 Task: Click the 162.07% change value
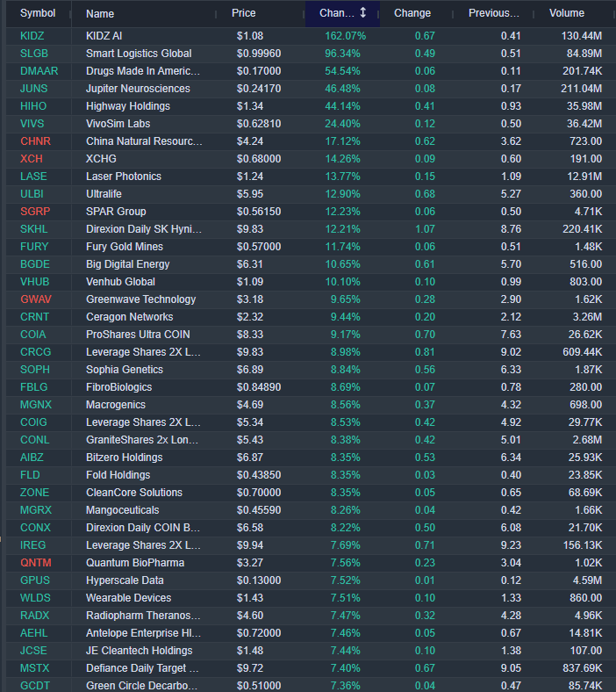(345, 36)
